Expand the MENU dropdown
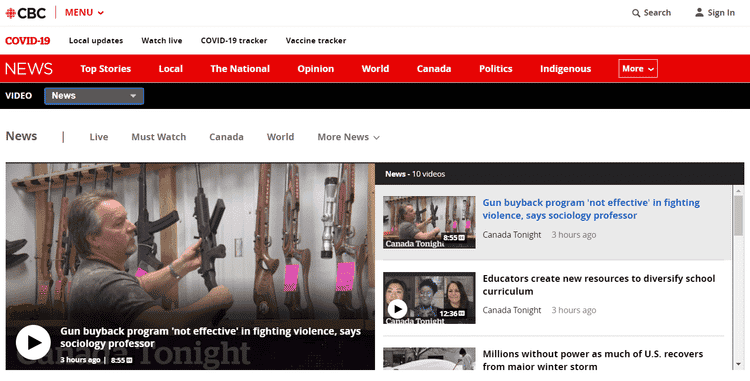 pyautogui.click(x=84, y=13)
